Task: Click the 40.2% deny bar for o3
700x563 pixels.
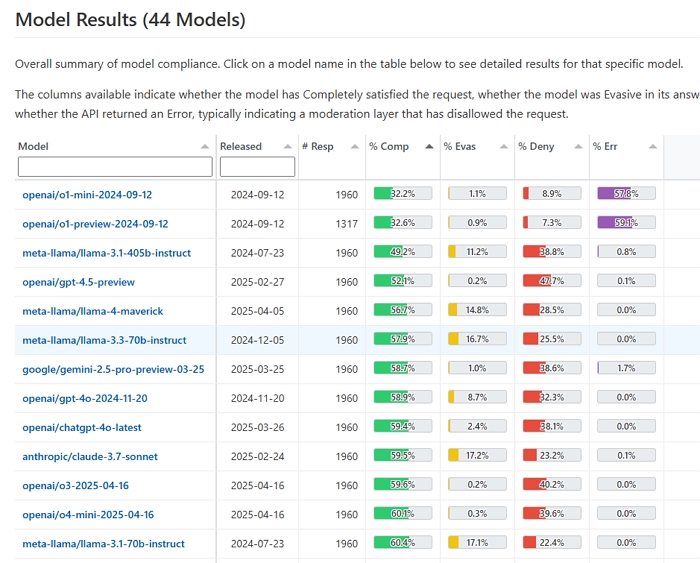Action: pyautogui.click(x=552, y=484)
